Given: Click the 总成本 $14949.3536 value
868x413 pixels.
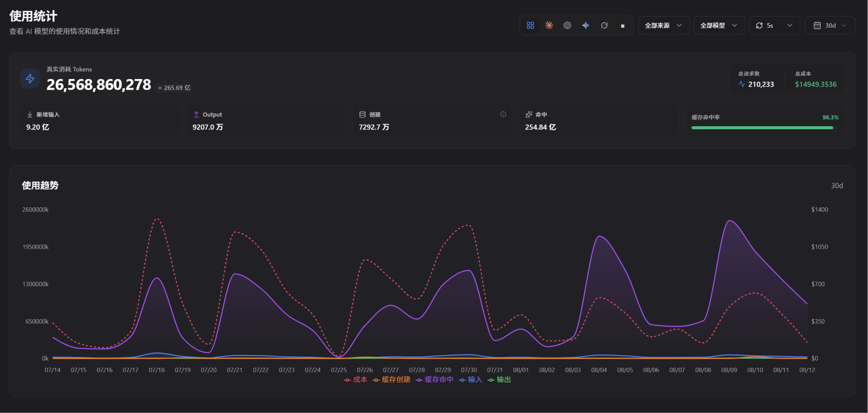Looking at the screenshot, I should click(x=816, y=84).
